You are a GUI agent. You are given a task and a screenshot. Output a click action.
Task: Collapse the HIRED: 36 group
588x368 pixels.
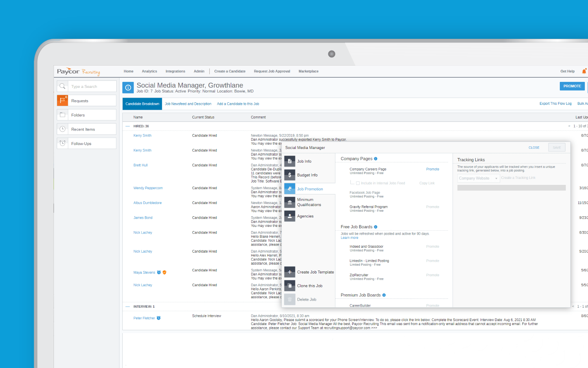[x=128, y=126]
